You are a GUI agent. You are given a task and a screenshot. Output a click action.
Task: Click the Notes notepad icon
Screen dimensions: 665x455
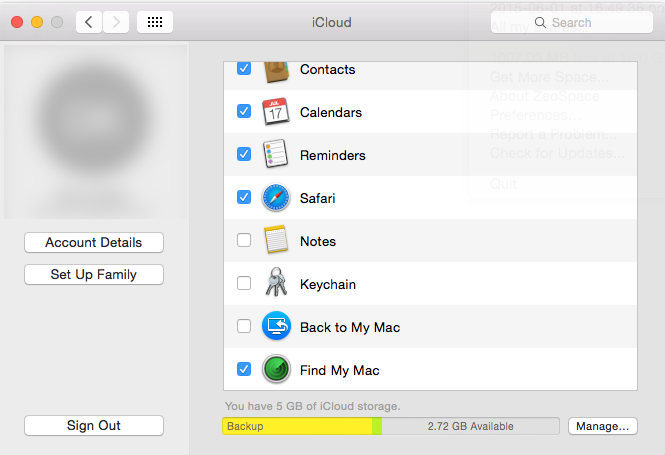click(276, 240)
